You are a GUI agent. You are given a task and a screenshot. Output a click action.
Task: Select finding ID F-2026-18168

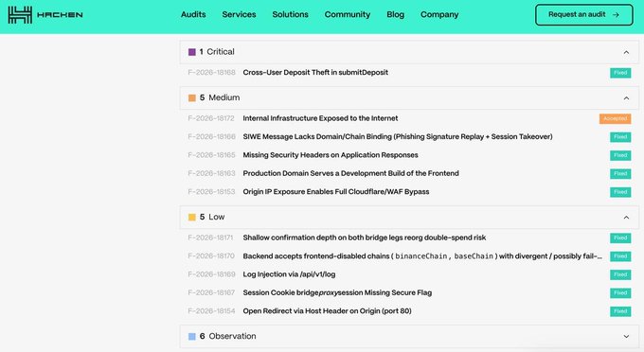pyautogui.click(x=211, y=72)
